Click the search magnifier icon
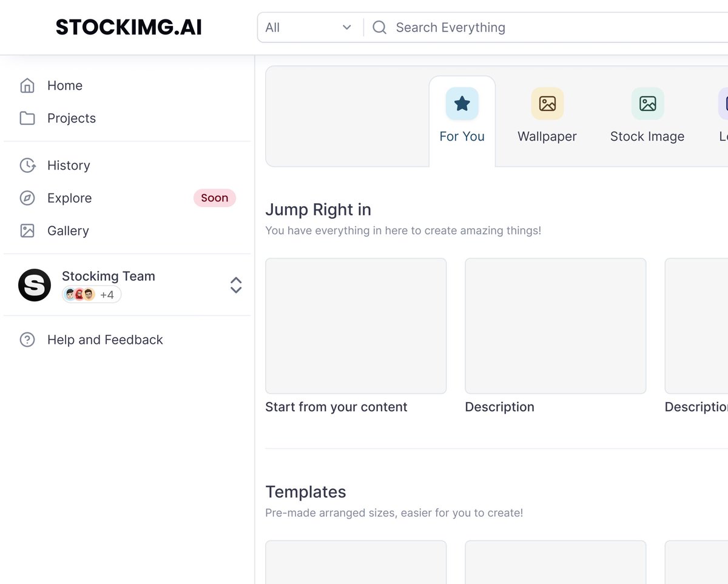 click(379, 27)
